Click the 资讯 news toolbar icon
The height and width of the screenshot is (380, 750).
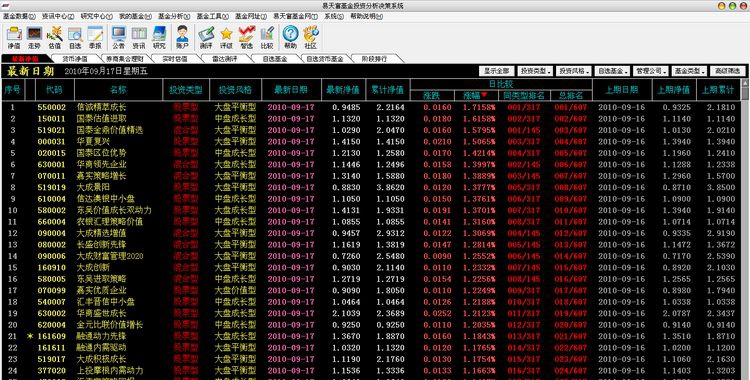139,38
